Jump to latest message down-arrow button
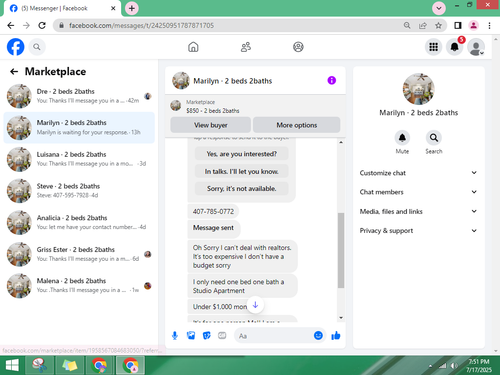The height and width of the screenshot is (375, 500). click(x=255, y=305)
